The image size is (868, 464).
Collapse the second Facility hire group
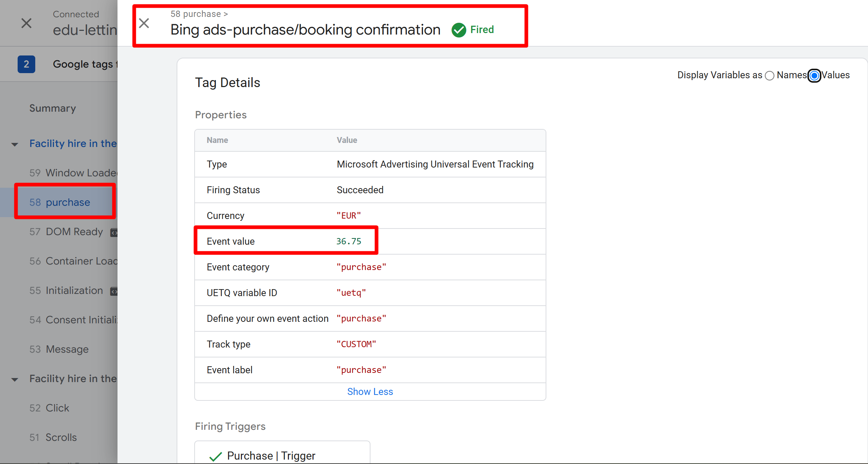pyautogui.click(x=15, y=379)
